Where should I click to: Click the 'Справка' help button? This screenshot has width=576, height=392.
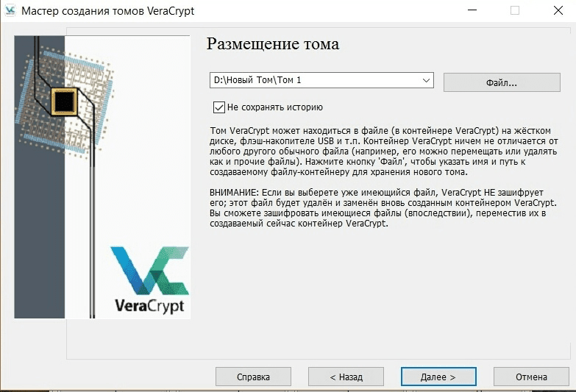click(x=253, y=377)
